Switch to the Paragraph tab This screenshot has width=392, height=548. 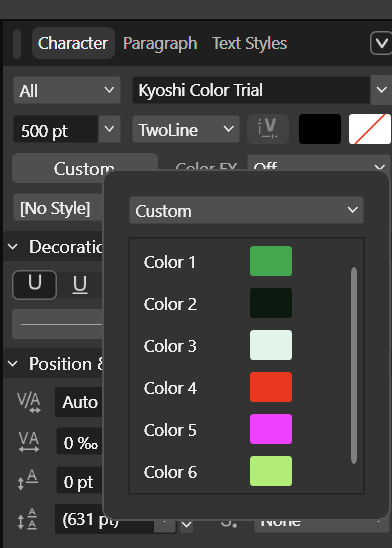(x=160, y=43)
